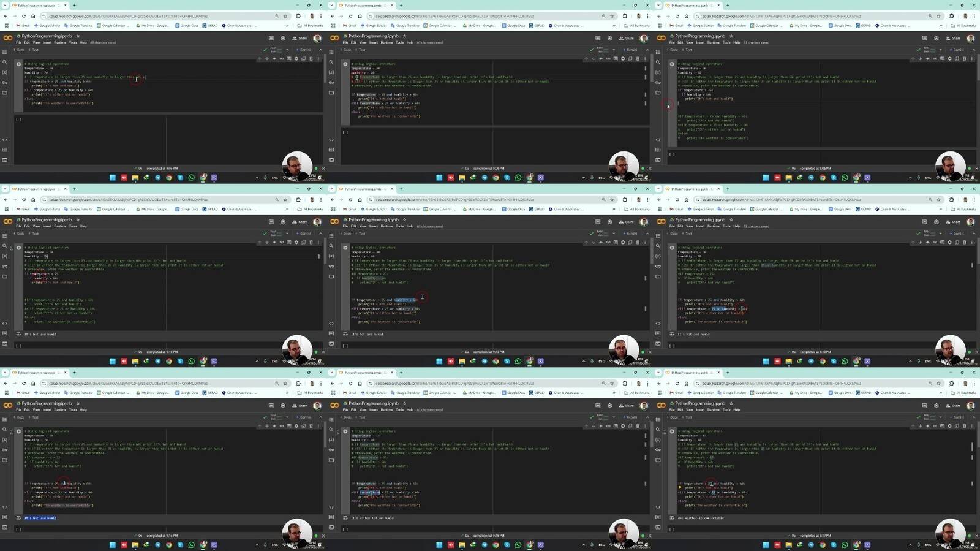980x551 pixels.
Task: Open cell more-options dots in middle-right frame
Action: [x=971, y=242]
